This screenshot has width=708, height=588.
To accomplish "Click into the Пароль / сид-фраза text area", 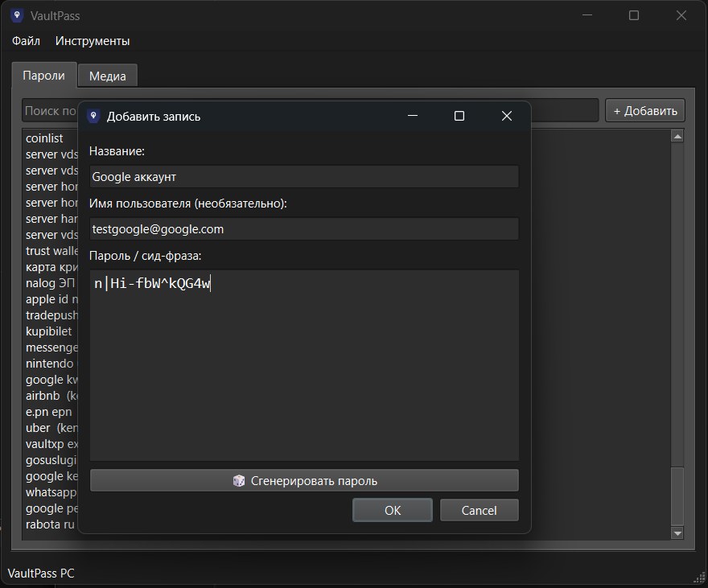I will (x=304, y=365).
